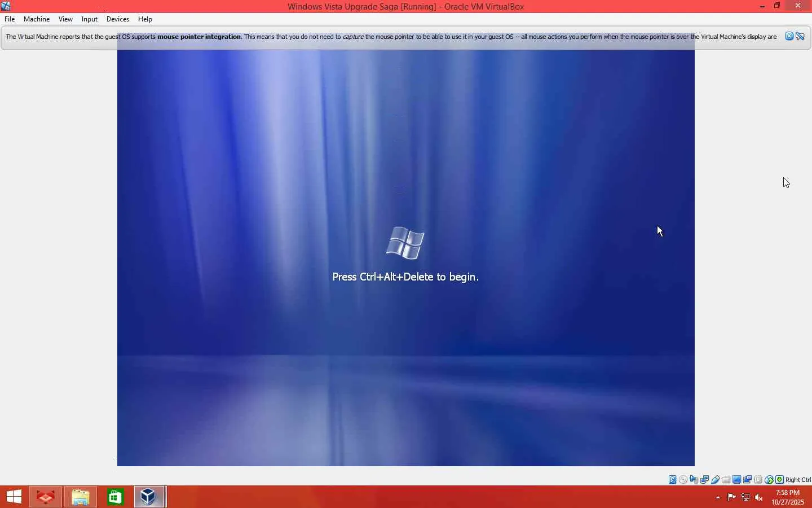Click the virtualization features status icon

[x=758, y=480]
